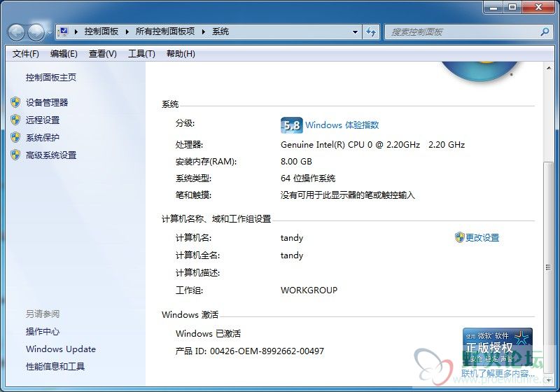Click the 5.8 experience index badge

click(292, 125)
